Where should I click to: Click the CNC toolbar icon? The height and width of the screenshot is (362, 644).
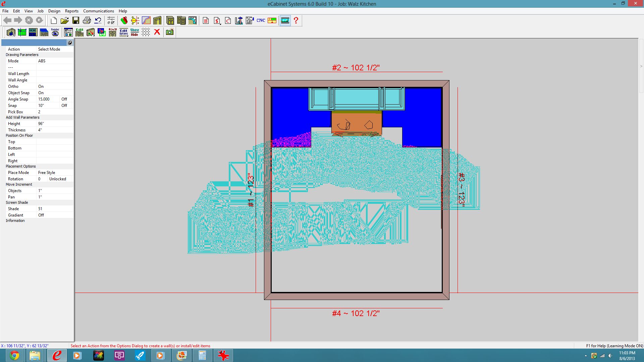261,20
